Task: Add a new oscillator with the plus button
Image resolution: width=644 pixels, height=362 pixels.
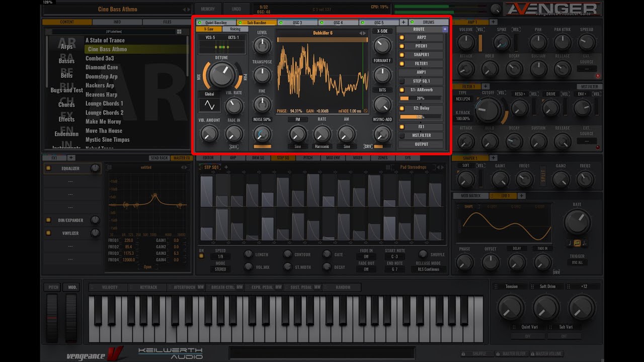Action: click(404, 23)
